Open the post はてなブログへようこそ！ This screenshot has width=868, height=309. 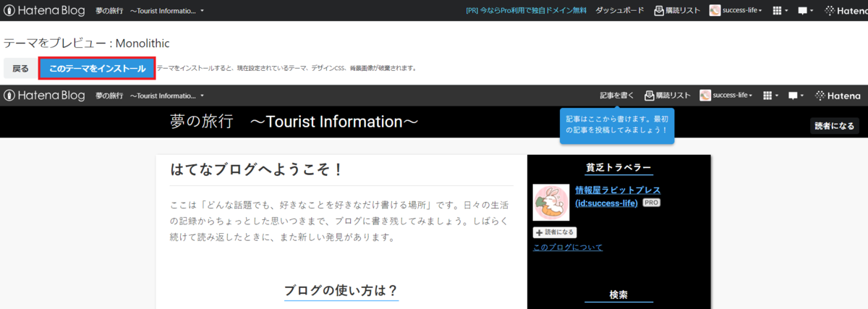click(256, 170)
